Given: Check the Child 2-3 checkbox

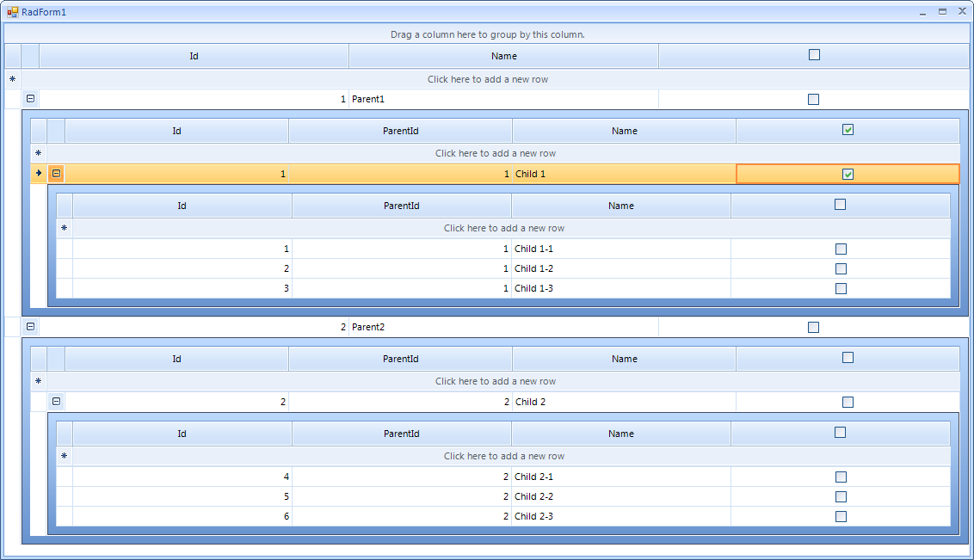Looking at the screenshot, I should point(841,516).
